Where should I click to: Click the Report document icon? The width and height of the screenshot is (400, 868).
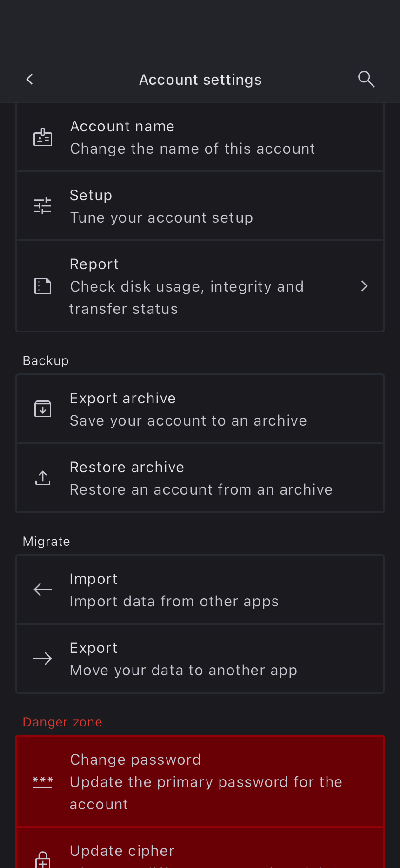click(x=43, y=286)
